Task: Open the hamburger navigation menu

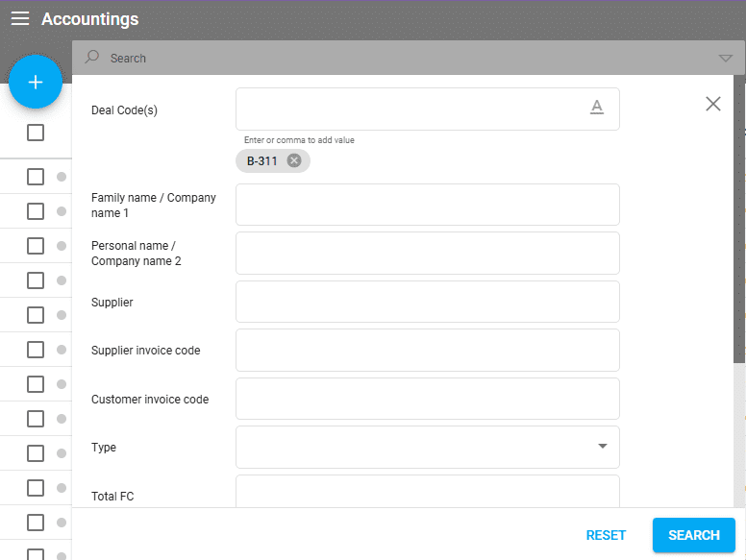Action: pyautogui.click(x=20, y=19)
